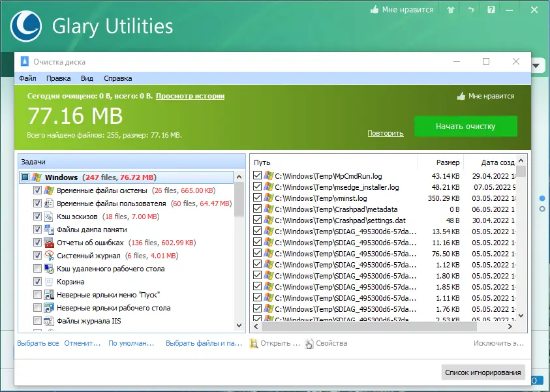This screenshot has width=550, height=392.
Task: Open Список игнорирования button
Action: [483, 372]
